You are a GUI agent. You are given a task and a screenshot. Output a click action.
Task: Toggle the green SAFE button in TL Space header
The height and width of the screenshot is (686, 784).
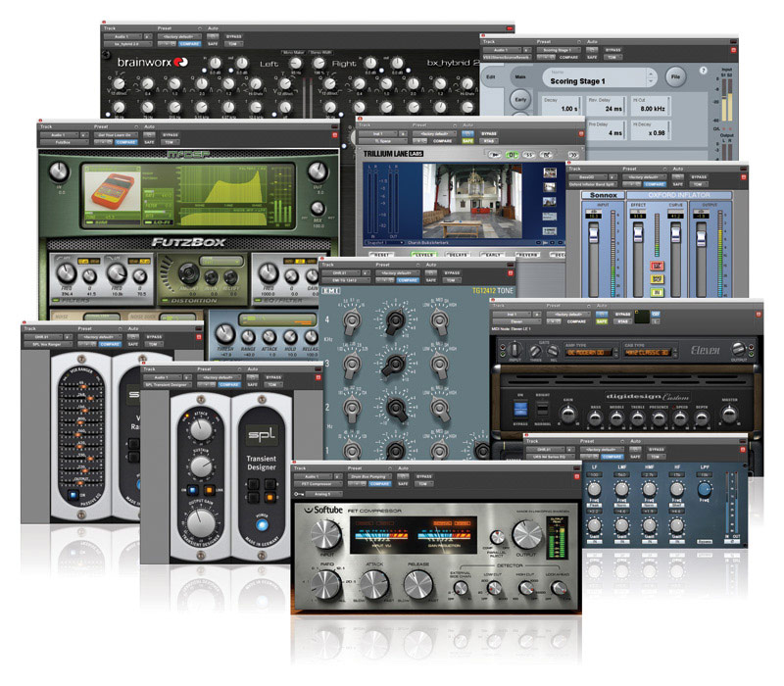[467, 141]
